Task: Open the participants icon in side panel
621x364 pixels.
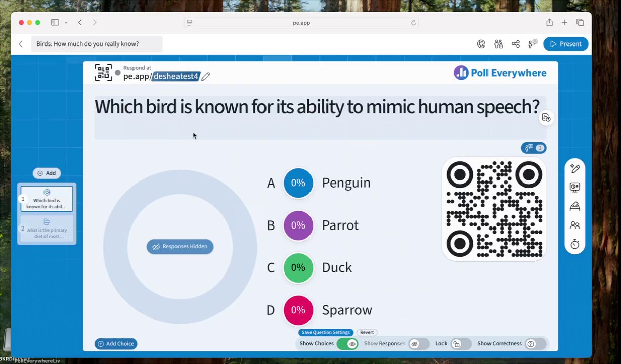Action: tap(575, 225)
